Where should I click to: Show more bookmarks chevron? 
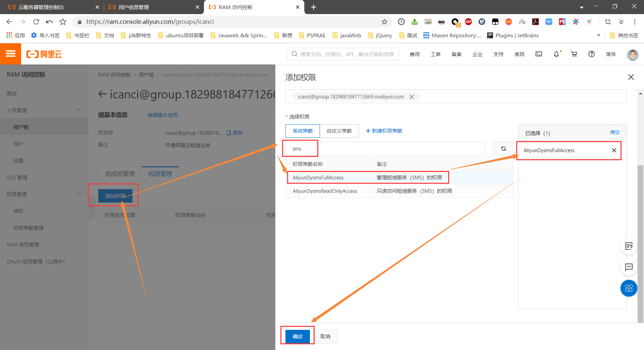pos(598,35)
